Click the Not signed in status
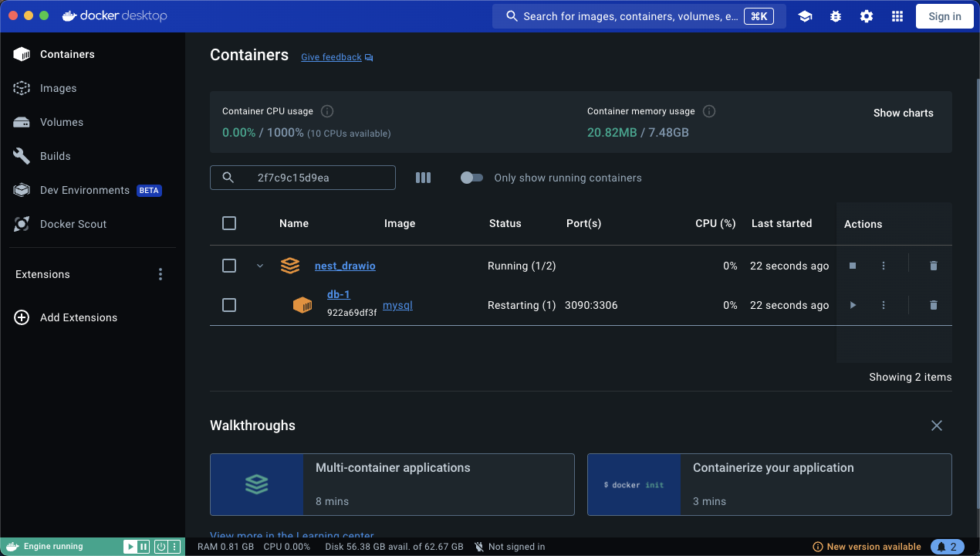This screenshot has width=980, height=556. [509, 547]
